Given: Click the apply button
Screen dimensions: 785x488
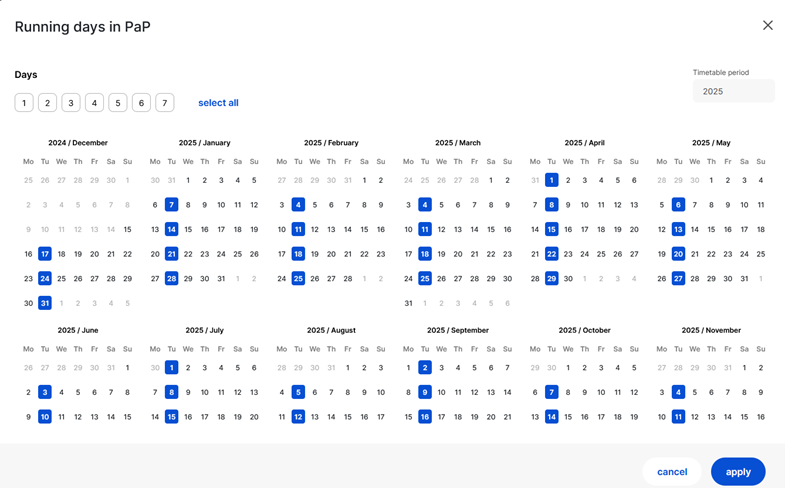Looking at the screenshot, I should (x=738, y=471).
